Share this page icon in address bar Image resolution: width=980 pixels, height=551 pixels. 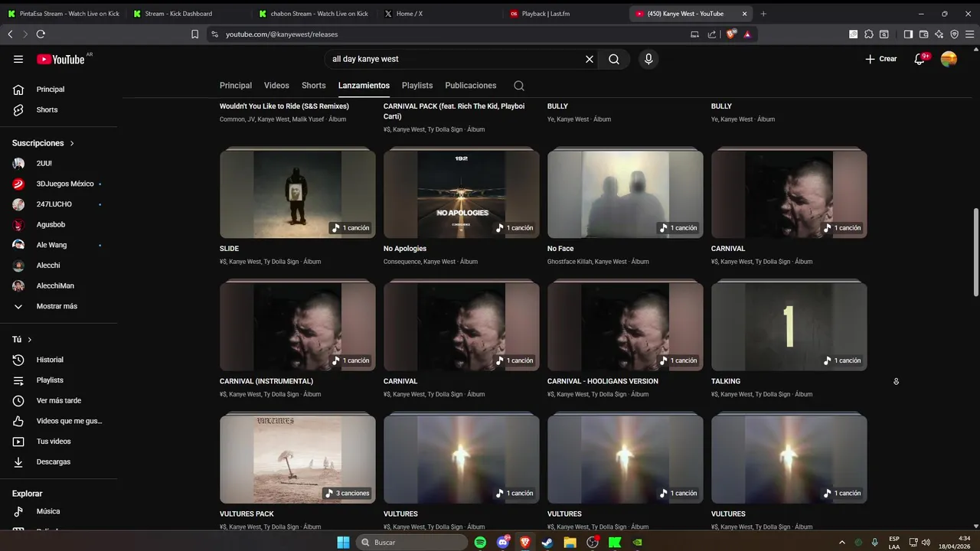click(x=712, y=34)
